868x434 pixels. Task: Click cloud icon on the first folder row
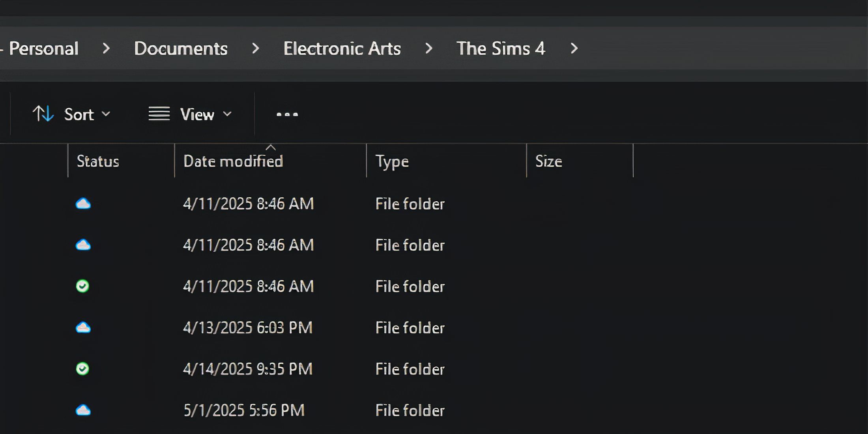83,204
